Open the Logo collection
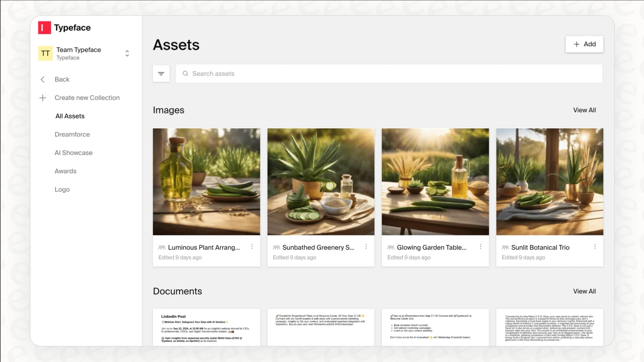The height and width of the screenshot is (362, 644). (62, 190)
